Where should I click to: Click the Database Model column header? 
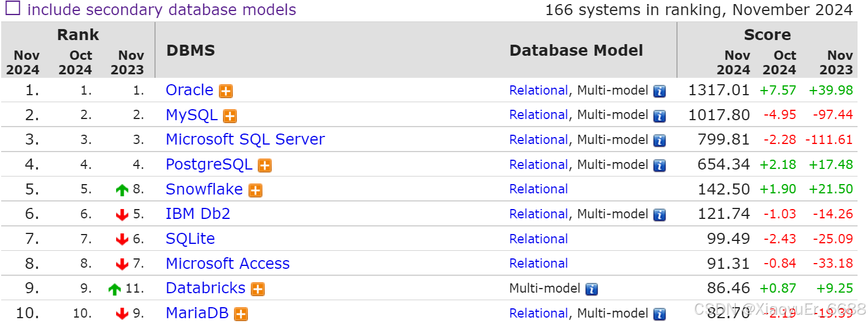tap(576, 51)
